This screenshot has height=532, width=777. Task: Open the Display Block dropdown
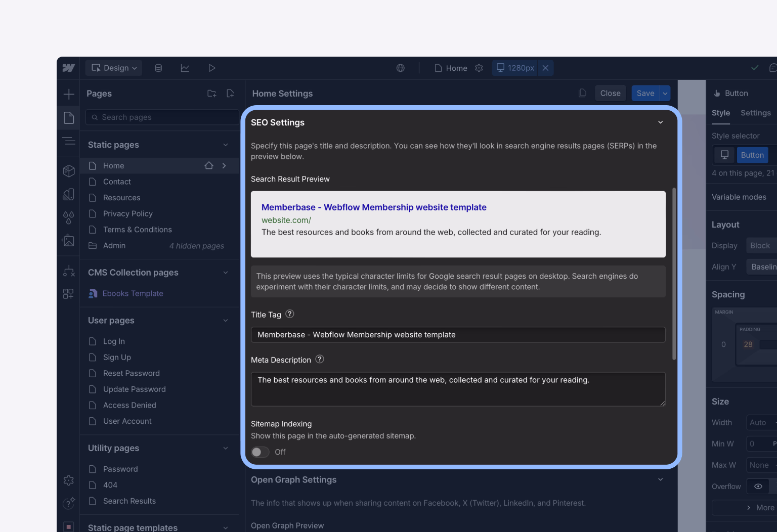(x=761, y=245)
